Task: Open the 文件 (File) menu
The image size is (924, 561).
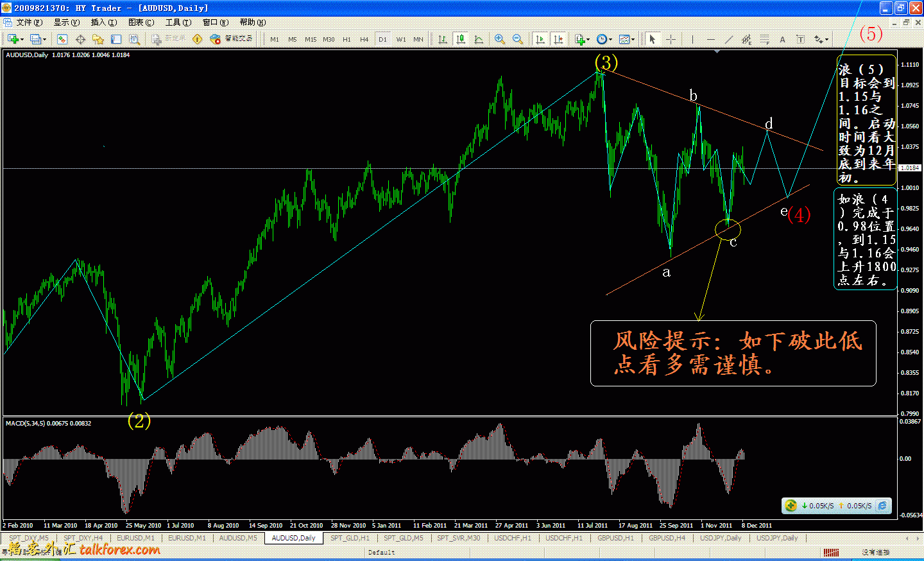Action: [29, 22]
